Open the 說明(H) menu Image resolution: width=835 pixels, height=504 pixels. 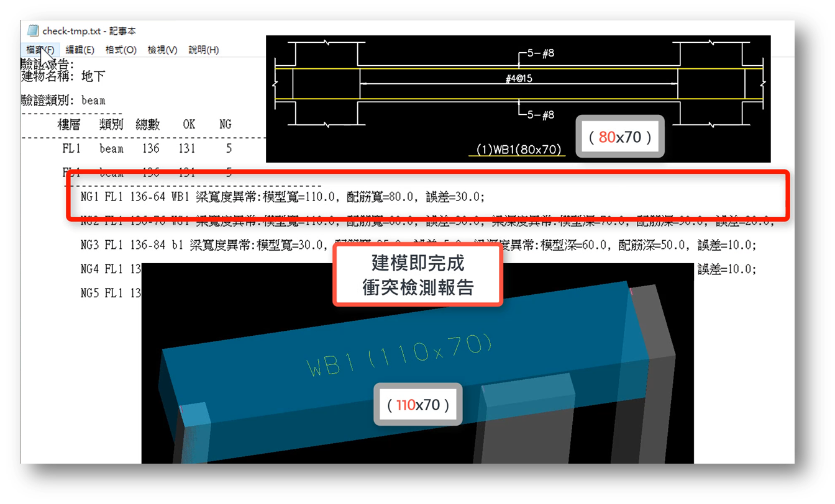point(203,50)
